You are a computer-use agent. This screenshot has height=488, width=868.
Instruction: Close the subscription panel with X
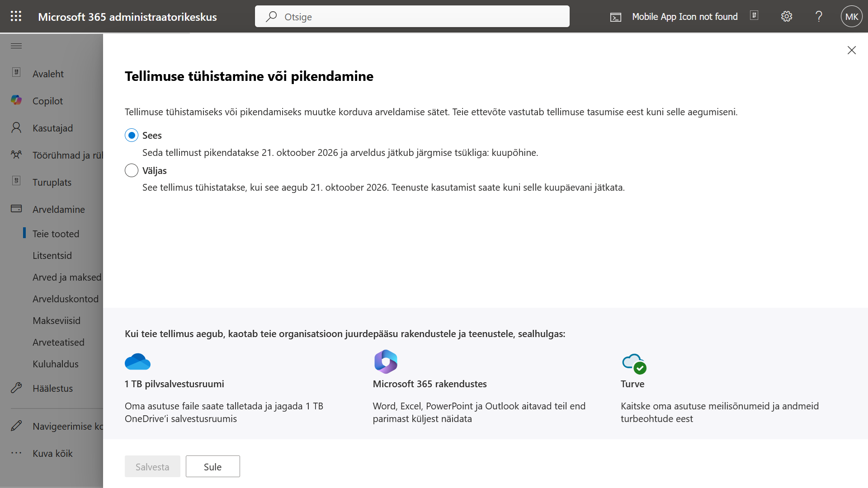coord(851,50)
